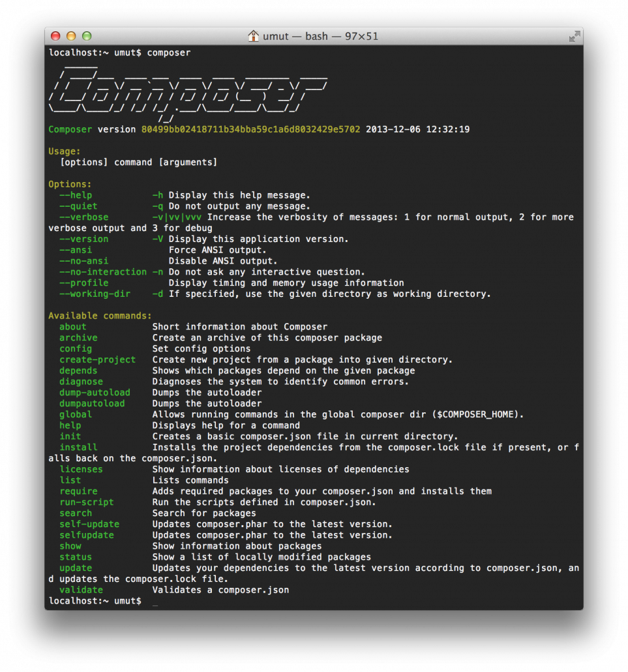Select the 'diagnose' command name

click(81, 382)
